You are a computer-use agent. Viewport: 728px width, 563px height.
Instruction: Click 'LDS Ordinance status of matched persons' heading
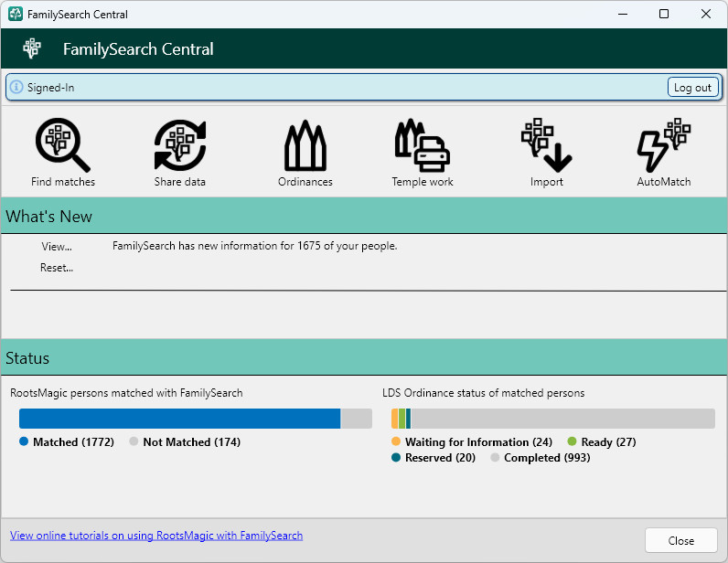coord(483,393)
